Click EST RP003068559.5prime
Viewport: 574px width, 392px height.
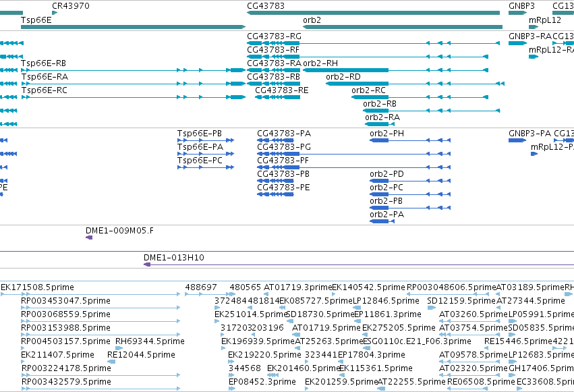[x=101, y=321]
